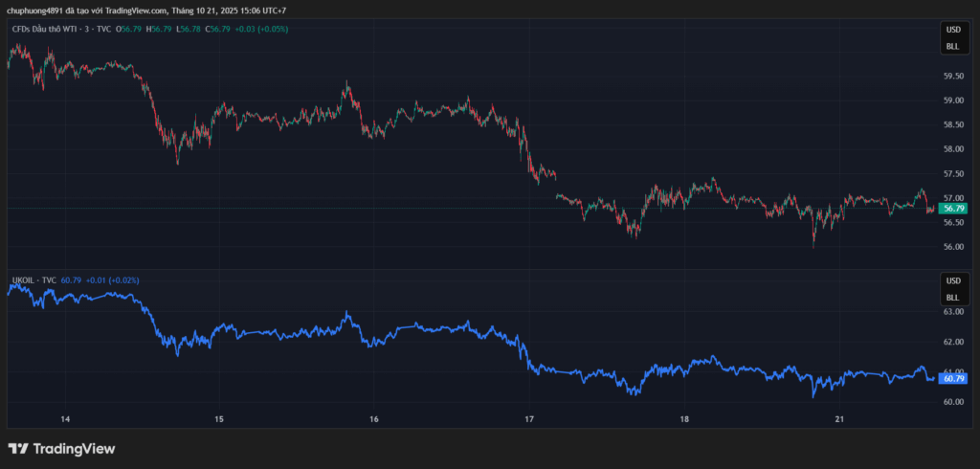Expand the USD currency selector in UKOIL pane

pyautogui.click(x=952, y=281)
